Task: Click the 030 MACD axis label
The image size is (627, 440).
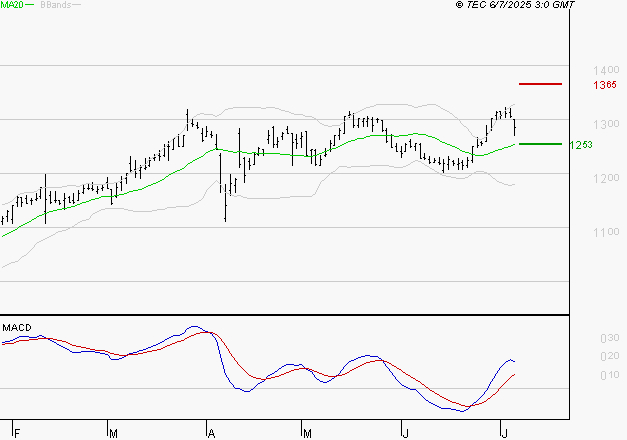Action: pos(580,339)
